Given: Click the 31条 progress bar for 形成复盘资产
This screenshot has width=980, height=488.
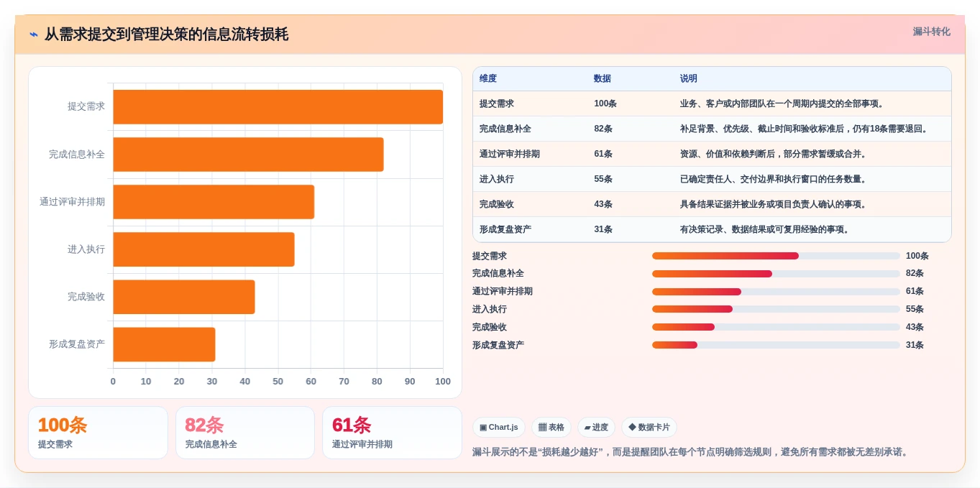Looking at the screenshot, I should pyautogui.click(x=776, y=345).
